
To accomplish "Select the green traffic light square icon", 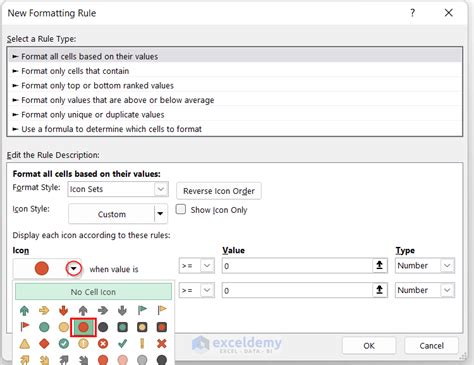I will pyautogui.click(x=122, y=327).
